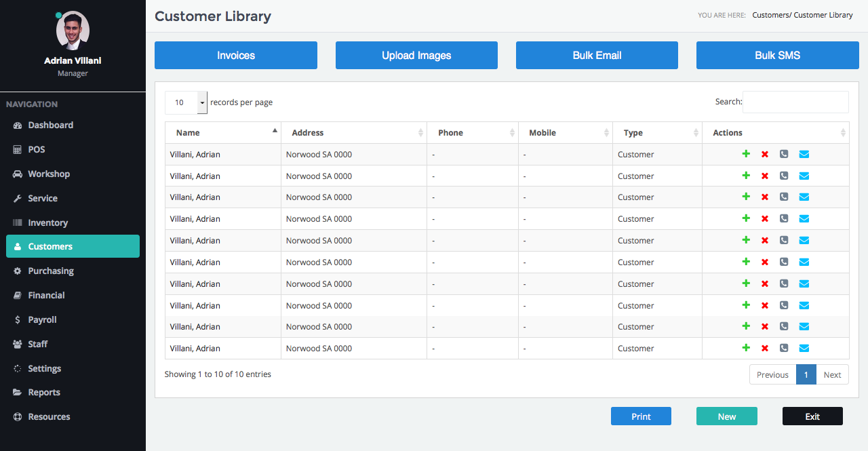Click the email envelope icon in fourth row
Image resolution: width=868 pixels, height=451 pixels.
coord(804,219)
